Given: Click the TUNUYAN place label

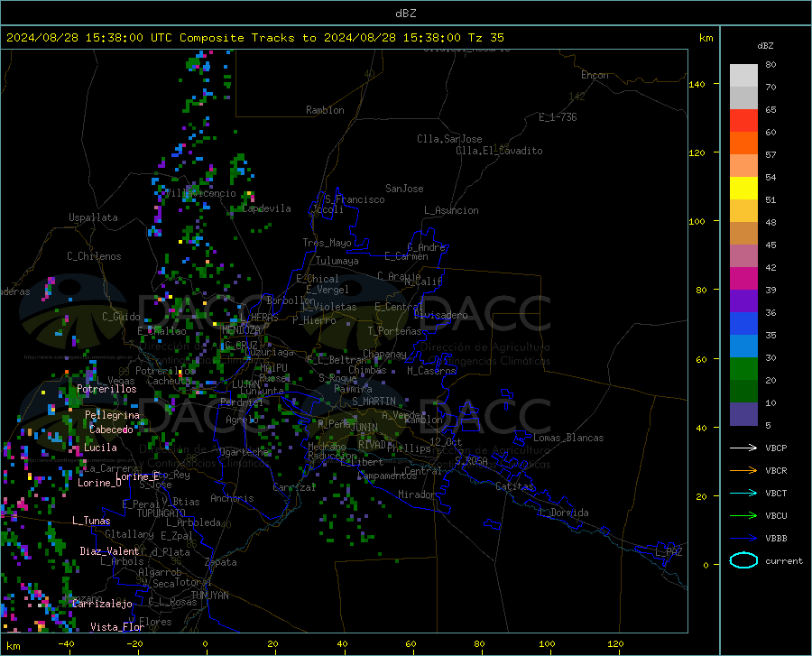Looking at the screenshot, I should click(209, 596).
